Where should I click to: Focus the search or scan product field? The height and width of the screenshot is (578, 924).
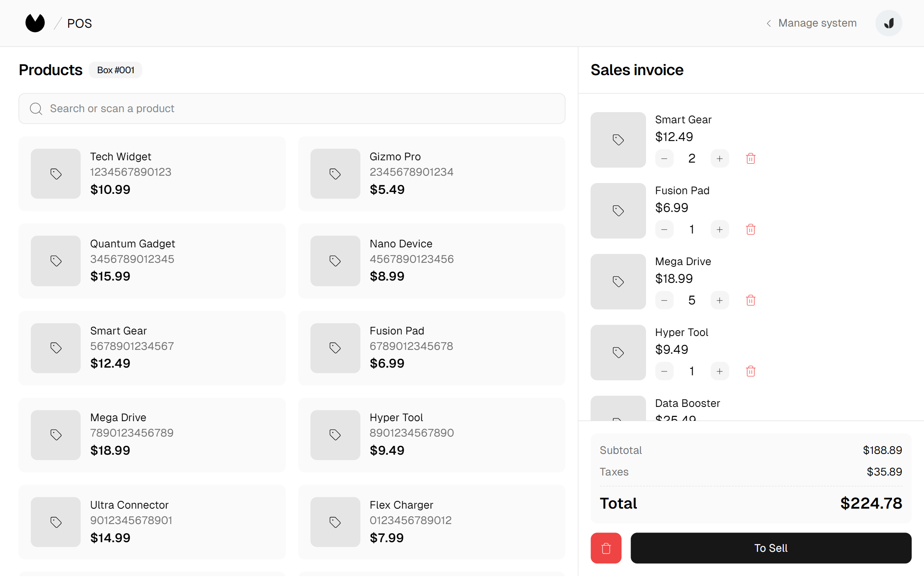coord(292,108)
